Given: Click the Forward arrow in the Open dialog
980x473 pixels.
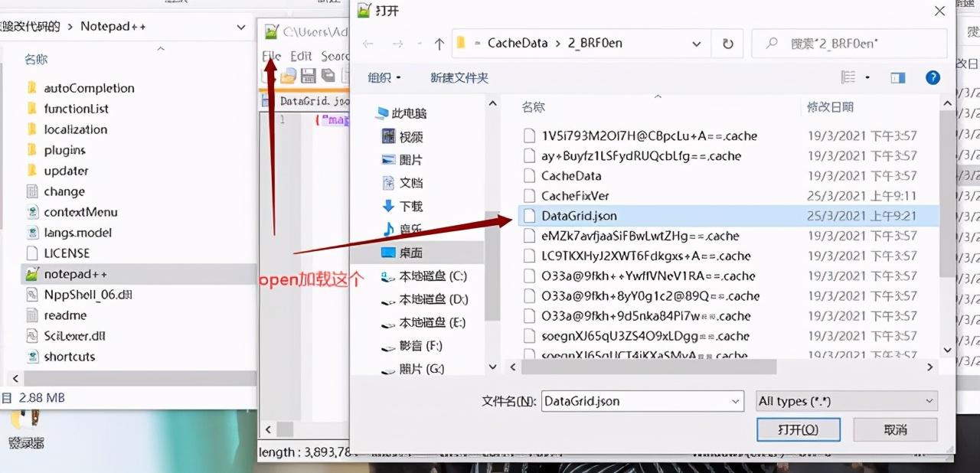Looking at the screenshot, I should click(399, 44).
